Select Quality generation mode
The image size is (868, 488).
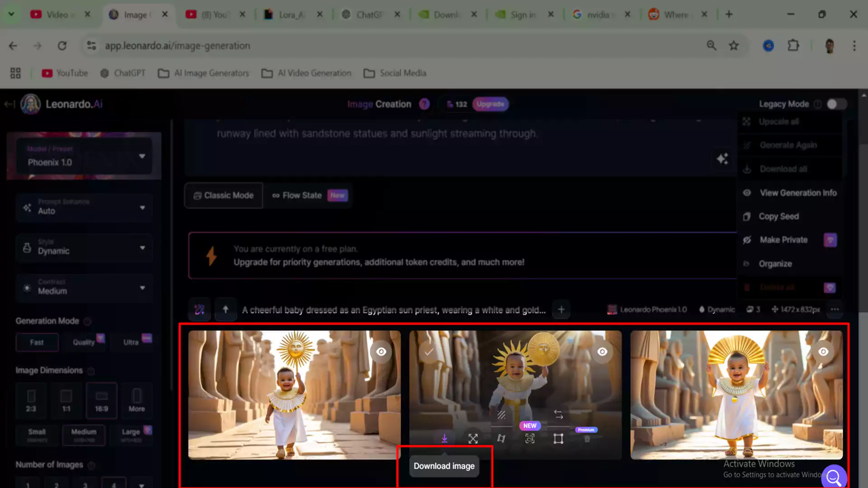point(84,343)
